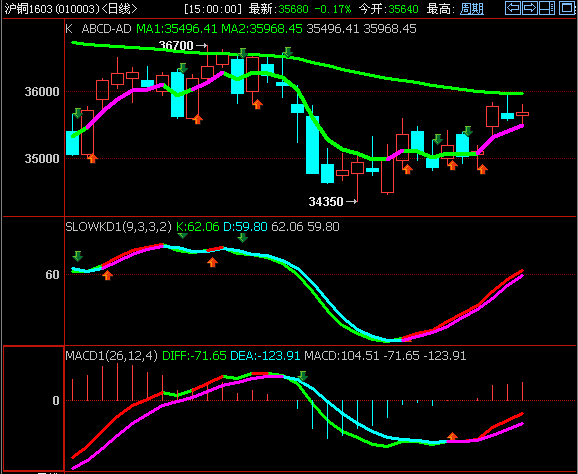Screen dimensions: 578x474
Task: Toggle the split panel layout icon
Action: pyautogui.click(x=547, y=8)
